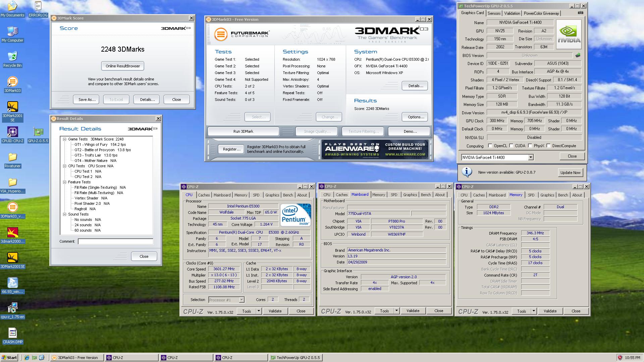Click Validate in CPU-Z Memory window
The image size is (644, 362).
click(550, 311)
